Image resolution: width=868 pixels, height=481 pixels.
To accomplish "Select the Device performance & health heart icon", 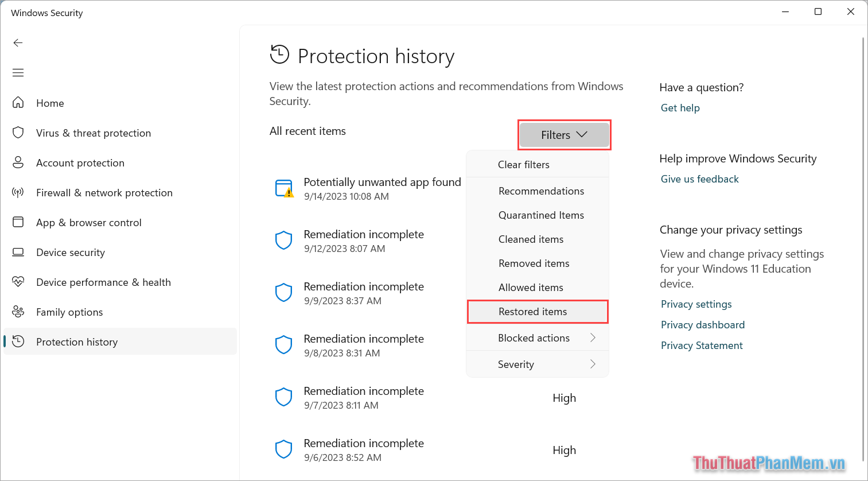I will 18,282.
